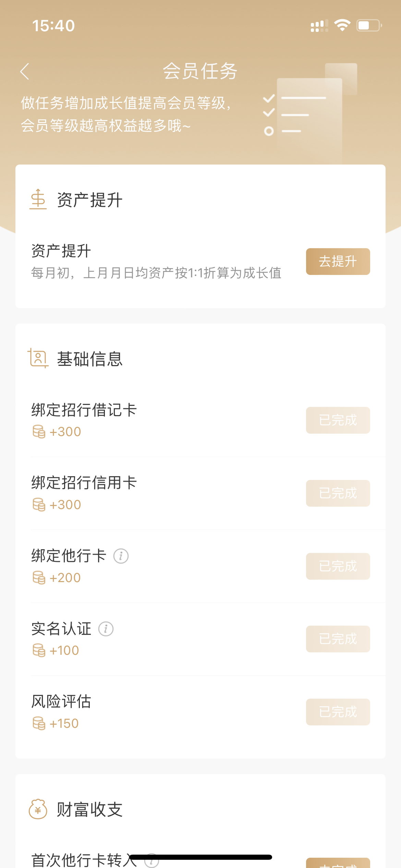
Task: Tap 已完成 button for 实名认证
Action: 338,639
